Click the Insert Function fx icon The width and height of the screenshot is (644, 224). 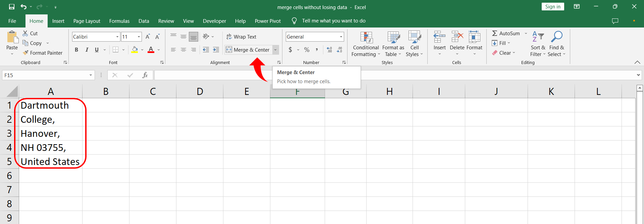(145, 75)
